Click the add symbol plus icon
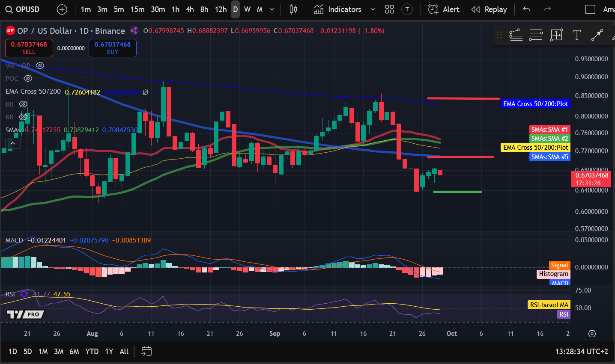 coord(62,9)
